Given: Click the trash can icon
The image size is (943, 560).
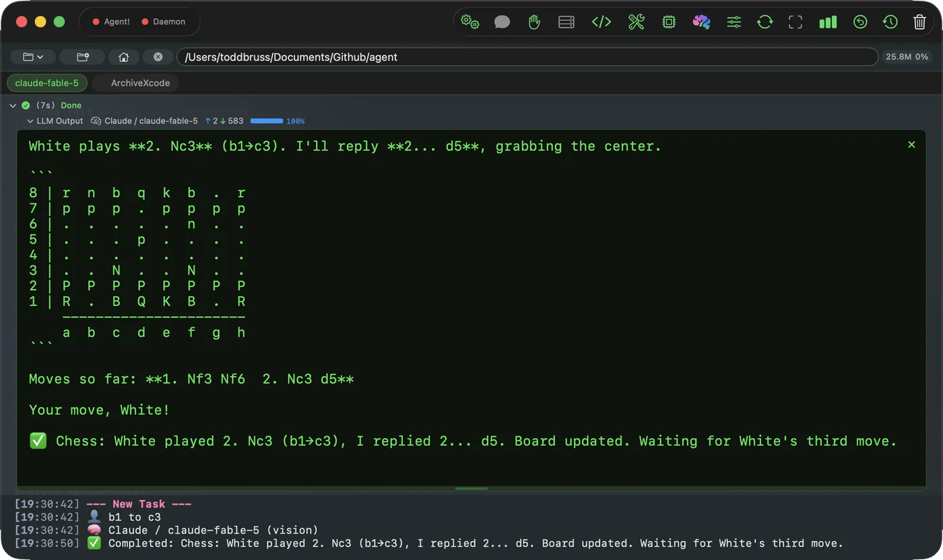Looking at the screenshot, I should [919, 22].
